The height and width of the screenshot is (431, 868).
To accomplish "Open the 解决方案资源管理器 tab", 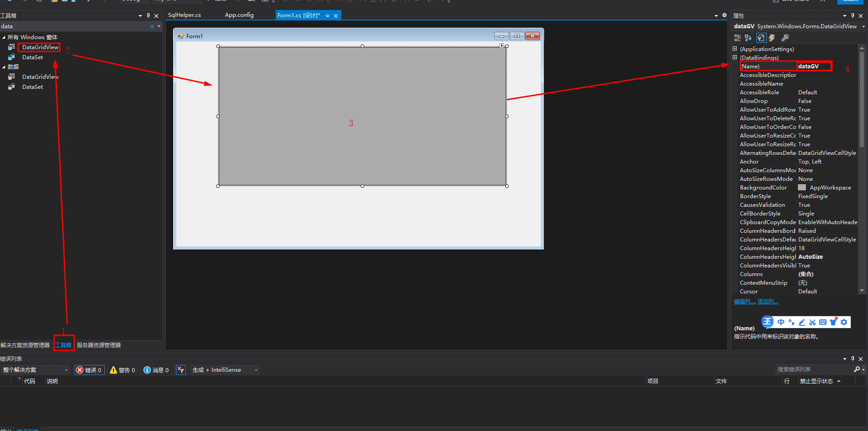I will (x=25, y=345).
